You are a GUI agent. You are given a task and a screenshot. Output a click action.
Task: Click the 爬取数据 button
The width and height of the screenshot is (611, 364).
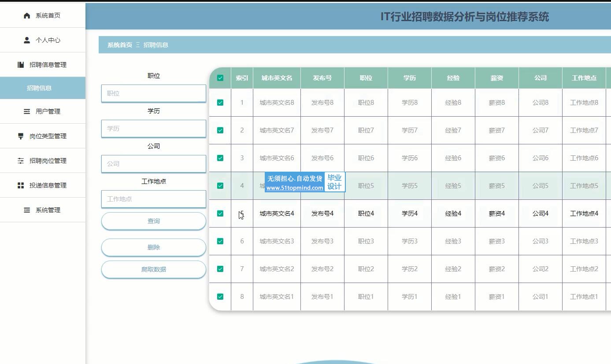(x=154, y=269)
